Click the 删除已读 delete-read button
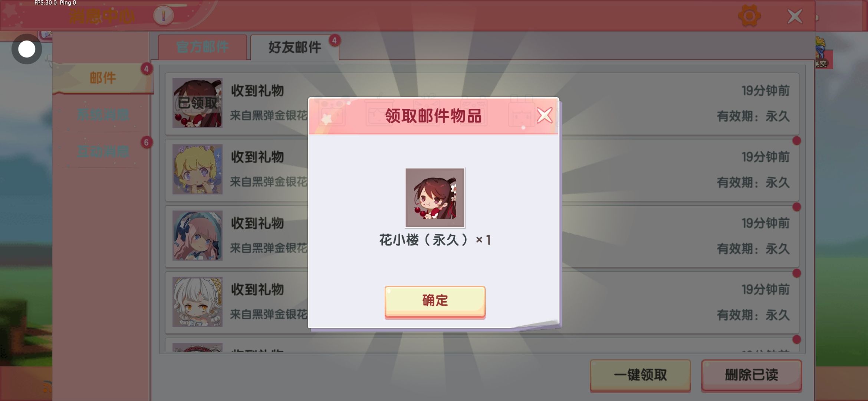Viewport: 868px width, 401px height. (x=752, y=375)
